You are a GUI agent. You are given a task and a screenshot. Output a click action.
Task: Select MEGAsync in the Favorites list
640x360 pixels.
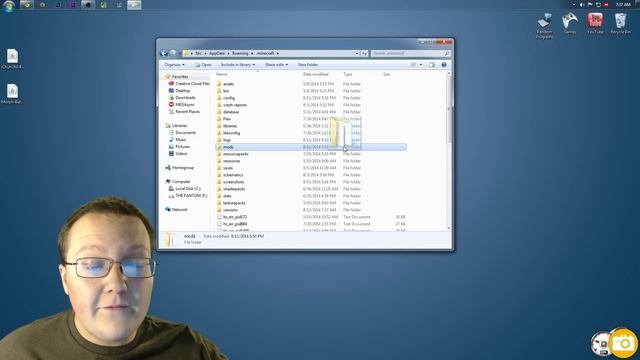tap(182, 104)
